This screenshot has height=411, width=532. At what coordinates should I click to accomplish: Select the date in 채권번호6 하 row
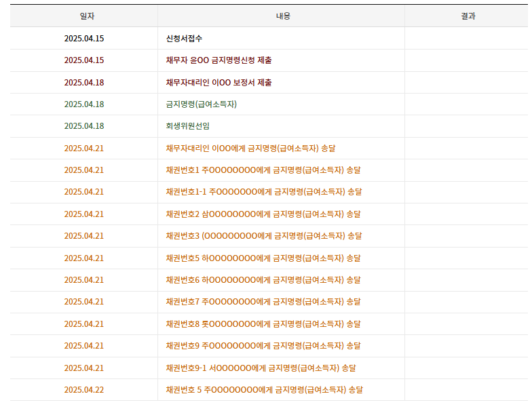coord(84,279)
